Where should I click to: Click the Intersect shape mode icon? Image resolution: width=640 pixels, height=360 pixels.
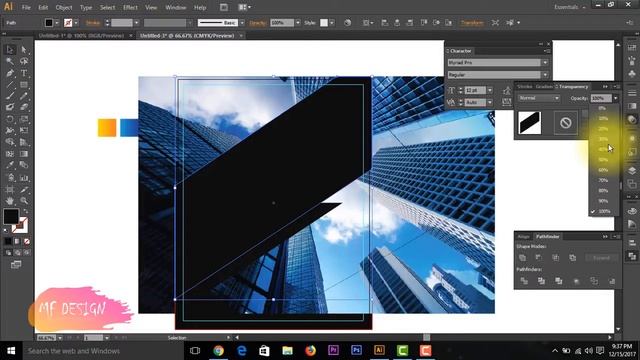[x=556, y=258]
